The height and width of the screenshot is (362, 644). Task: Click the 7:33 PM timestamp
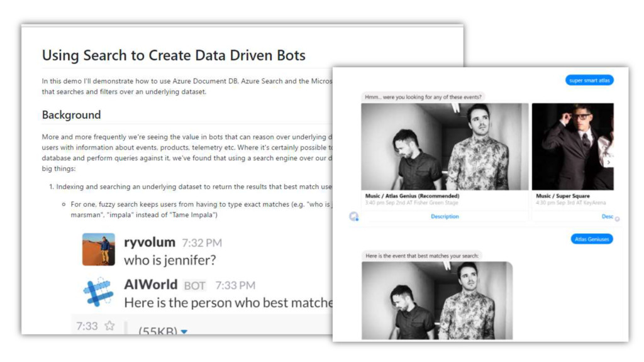coord(235,285)
